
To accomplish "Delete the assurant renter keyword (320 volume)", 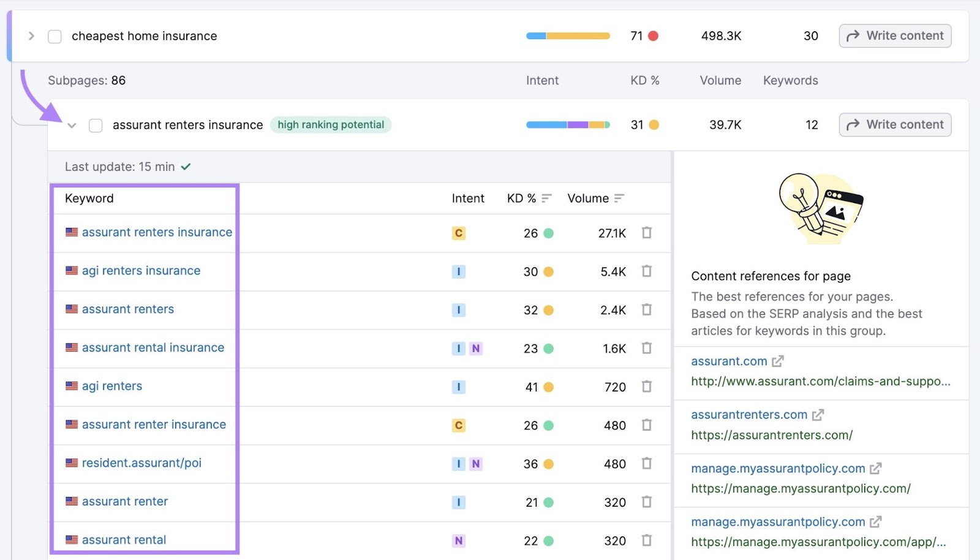I will point(646,502).
